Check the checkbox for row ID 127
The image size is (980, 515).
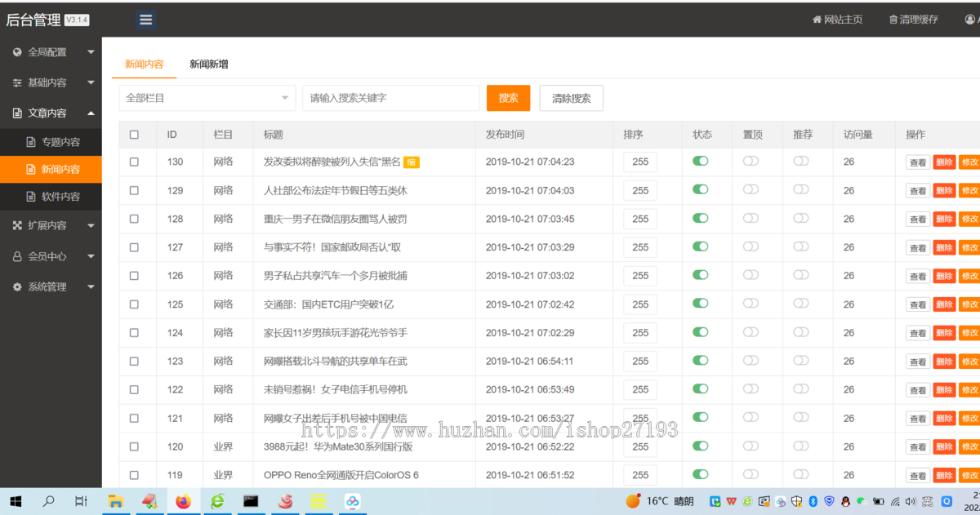(x=134, y=247)
